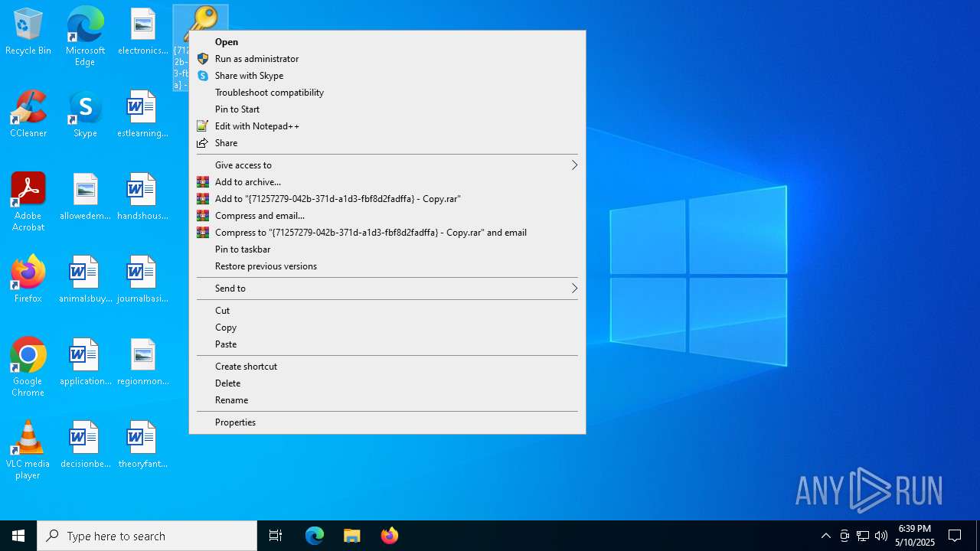The height and width of the screenshot is (551, 980).
Task: Click the Google Chrome desktop shortcut
Action: pyautogui.click(x=28, y=367)
